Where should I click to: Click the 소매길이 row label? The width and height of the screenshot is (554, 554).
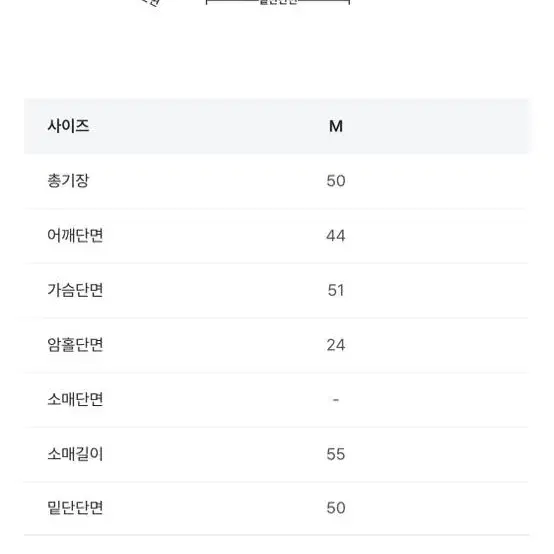(x=75, y=454)
